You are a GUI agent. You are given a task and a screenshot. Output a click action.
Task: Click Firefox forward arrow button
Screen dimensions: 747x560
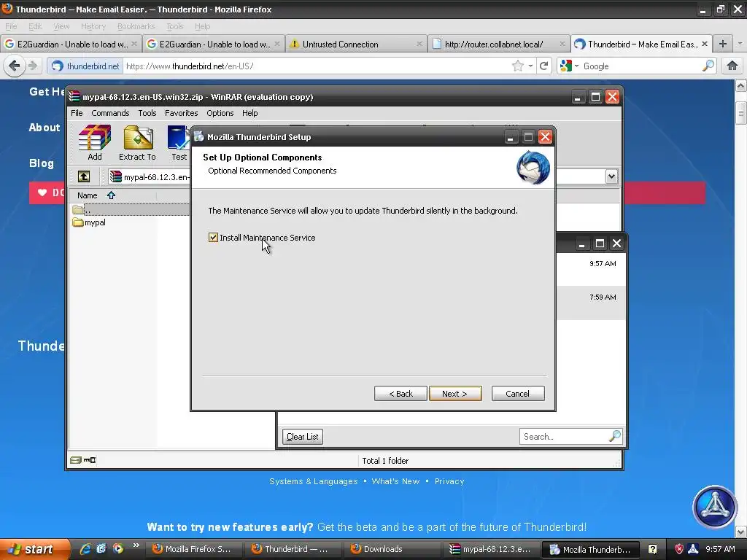pyautogui.click(x=33, y=66)
